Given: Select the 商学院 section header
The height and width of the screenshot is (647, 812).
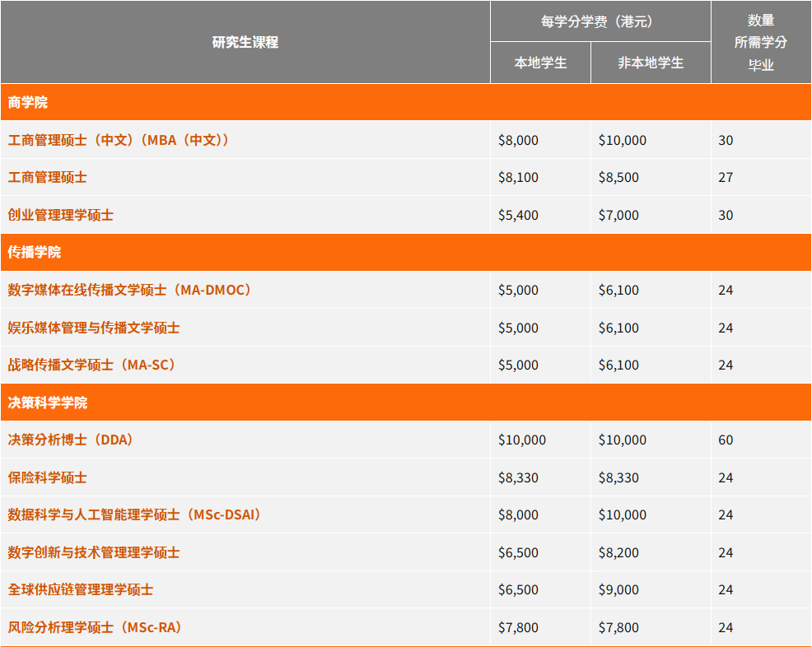Looking at the screenshot, I should click(x=406, y=102).
